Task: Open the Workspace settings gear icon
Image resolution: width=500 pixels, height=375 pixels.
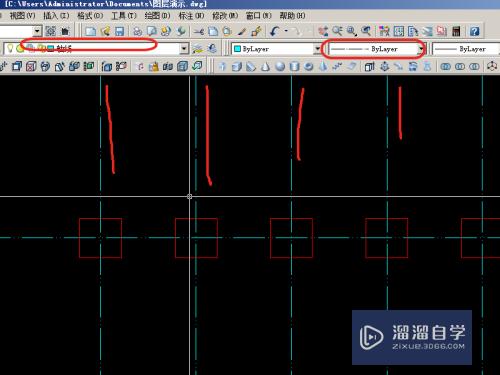Action: [51, 31]
